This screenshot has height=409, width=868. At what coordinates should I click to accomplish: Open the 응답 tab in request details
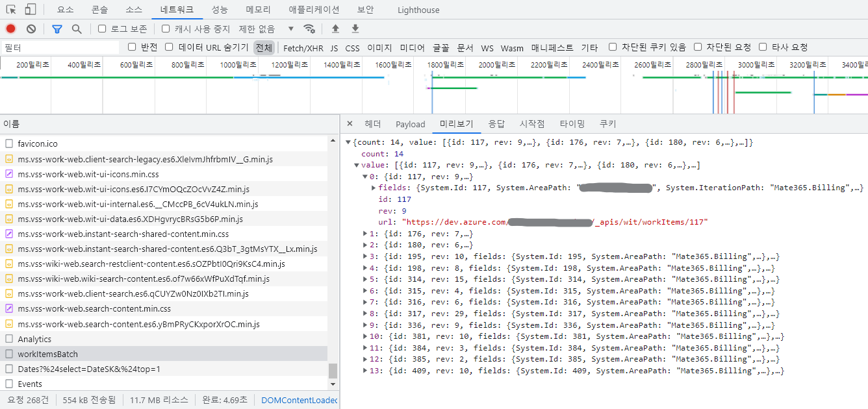tap(496, 124)
